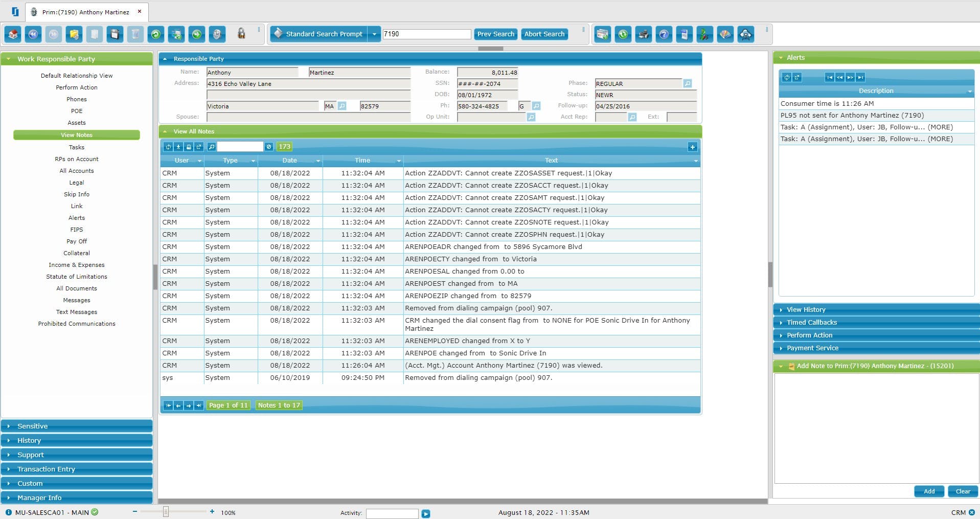Click the Abort Search button
This screenshot has width=980, height=519.
(x=544, y=34)
